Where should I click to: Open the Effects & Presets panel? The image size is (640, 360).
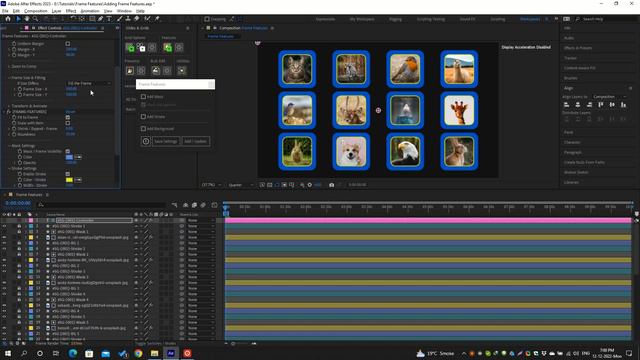point(578,48)
